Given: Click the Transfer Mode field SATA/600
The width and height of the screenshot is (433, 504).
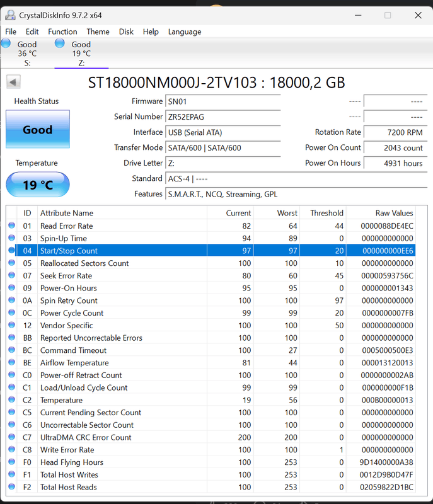Looking at the screenshot, I should 222,148.
